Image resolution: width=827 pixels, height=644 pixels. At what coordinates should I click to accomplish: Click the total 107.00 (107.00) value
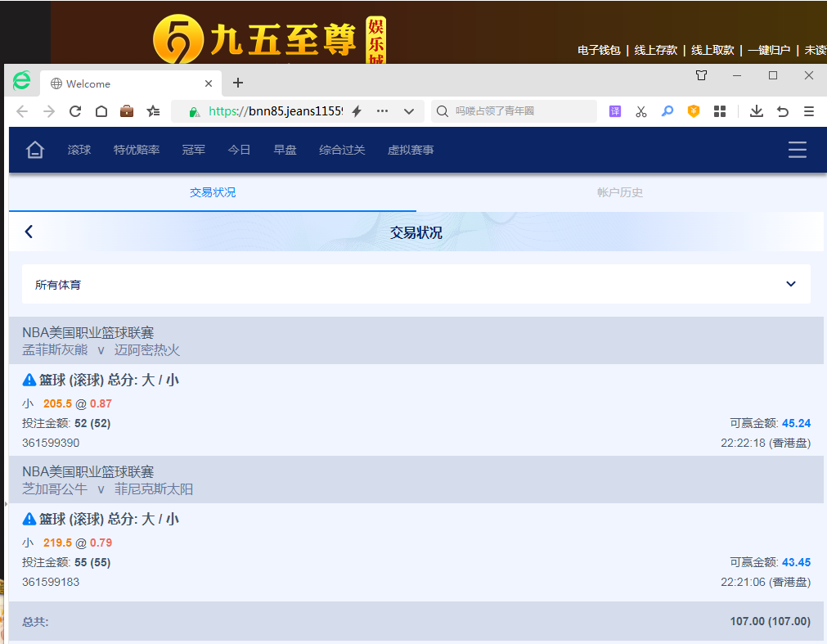coord(770,621)
